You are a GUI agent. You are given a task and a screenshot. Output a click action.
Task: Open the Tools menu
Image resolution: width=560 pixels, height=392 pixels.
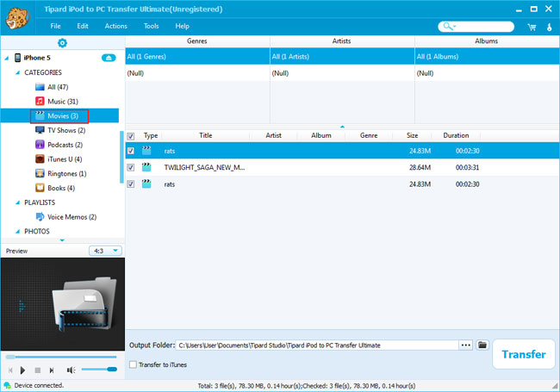click(151, 26)
